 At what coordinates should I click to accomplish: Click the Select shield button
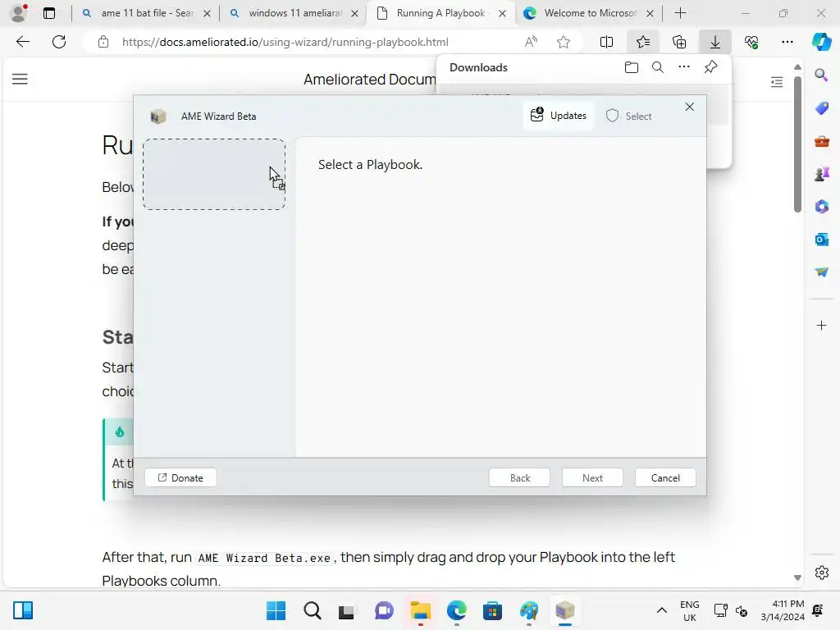(629, 116)
